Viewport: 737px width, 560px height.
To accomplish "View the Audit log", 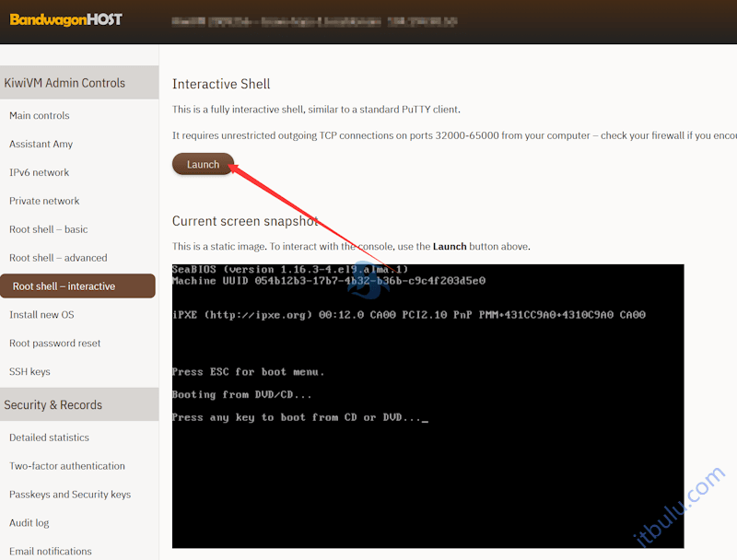I will pyautogui.click(x=29, y=523).
